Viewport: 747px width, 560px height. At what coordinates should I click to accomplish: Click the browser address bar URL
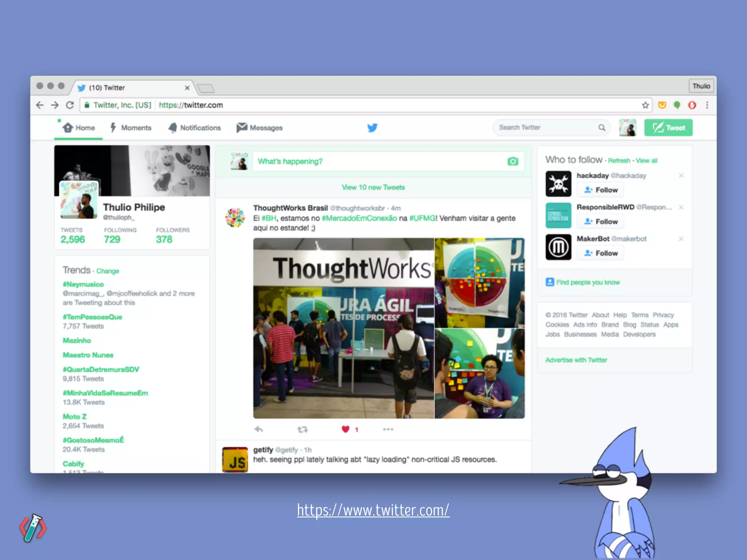pyautogui.click(x=191, y=105)
